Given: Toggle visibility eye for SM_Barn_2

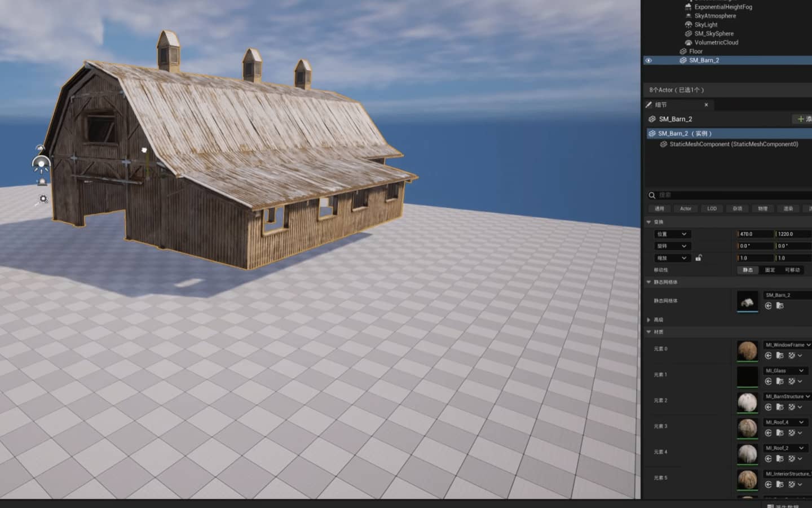Looking at the screenshot, I should click(x=648, y=60).
